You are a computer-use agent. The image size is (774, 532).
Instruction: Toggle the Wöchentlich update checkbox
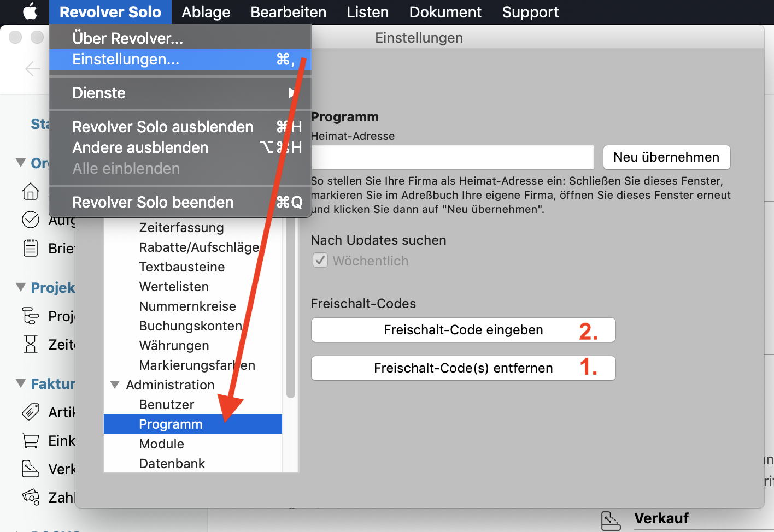click(x=320, y=261)
